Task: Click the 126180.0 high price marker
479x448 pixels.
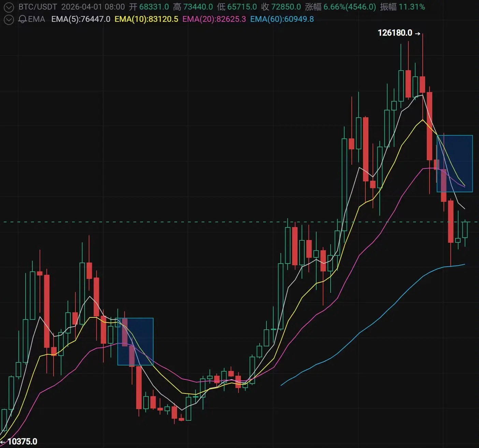Action: (x=395, y=33)
